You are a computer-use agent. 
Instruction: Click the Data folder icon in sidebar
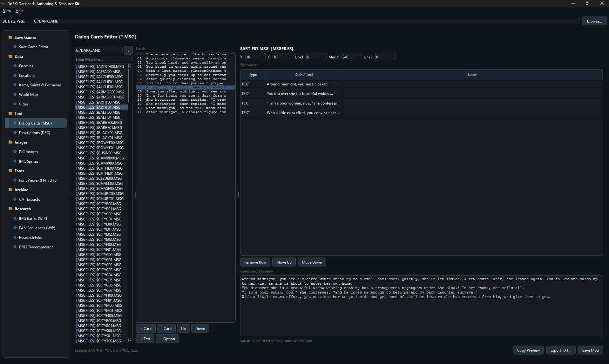pyautogui.click(x=10, y=56)
